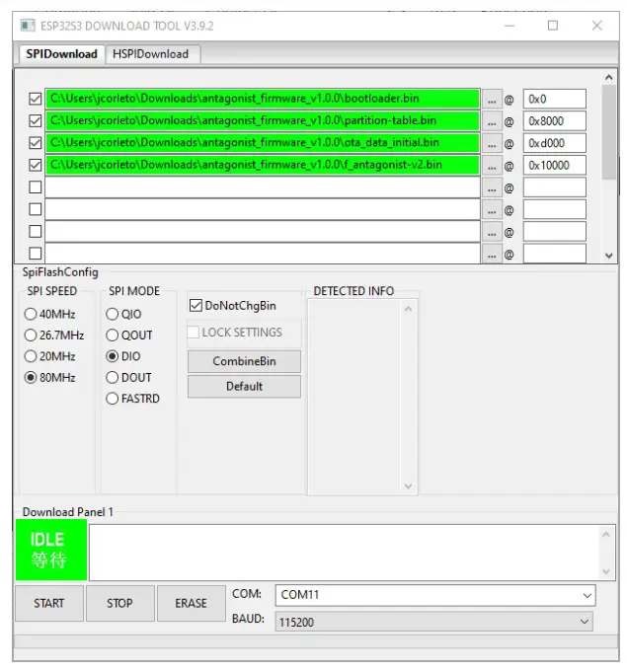Choose DIO SPI mode
This screenshot has width=627, height=672.
[123, 356]
